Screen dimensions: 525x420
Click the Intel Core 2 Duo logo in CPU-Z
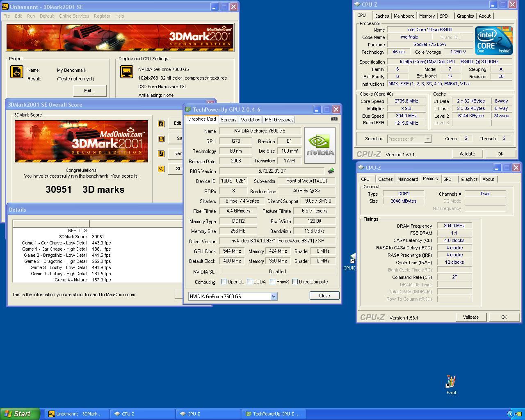click(494, 41)
